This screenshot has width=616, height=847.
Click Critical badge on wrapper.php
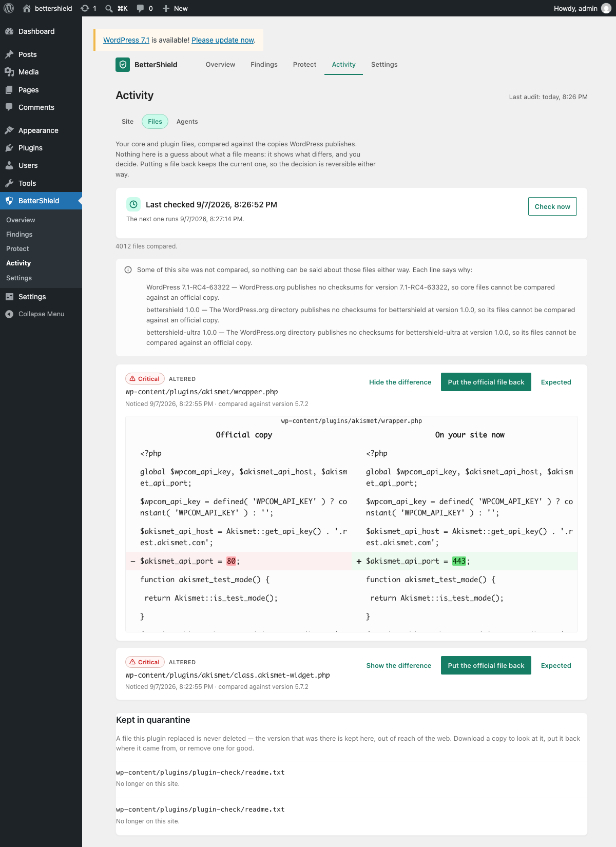(x=145, y=379)
